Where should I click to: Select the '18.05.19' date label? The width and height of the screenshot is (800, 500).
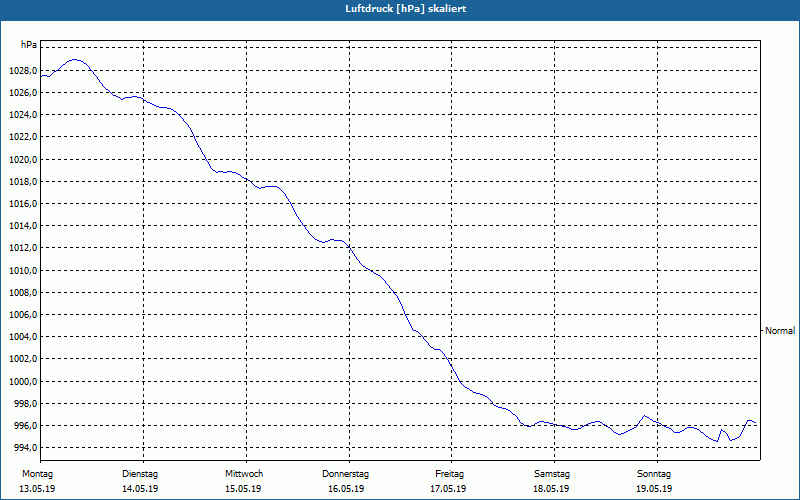[552, 489]
